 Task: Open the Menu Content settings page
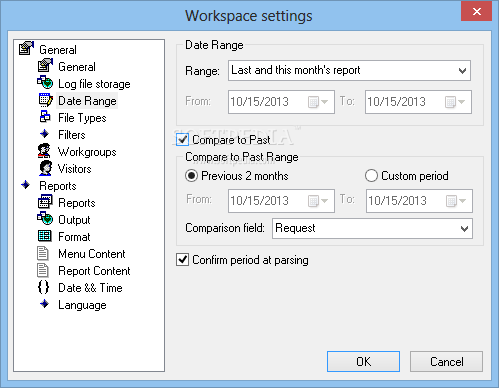92,254
